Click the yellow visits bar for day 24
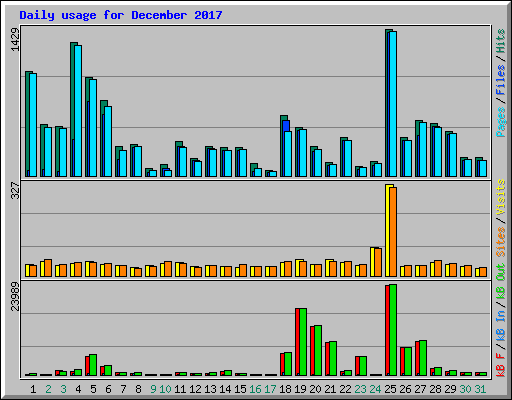The height and width of the screenshot is (400, 512). click(373, 262)
